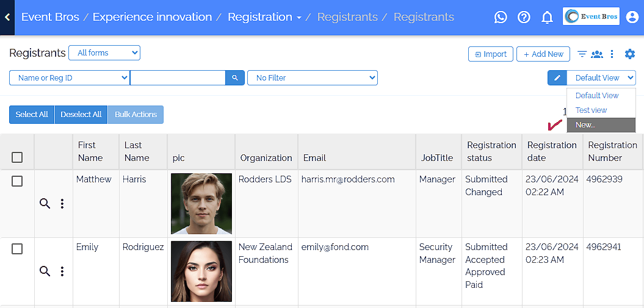Open the user account avatar icon
Viewport: 644px width, 308px height.
(632, 17)
